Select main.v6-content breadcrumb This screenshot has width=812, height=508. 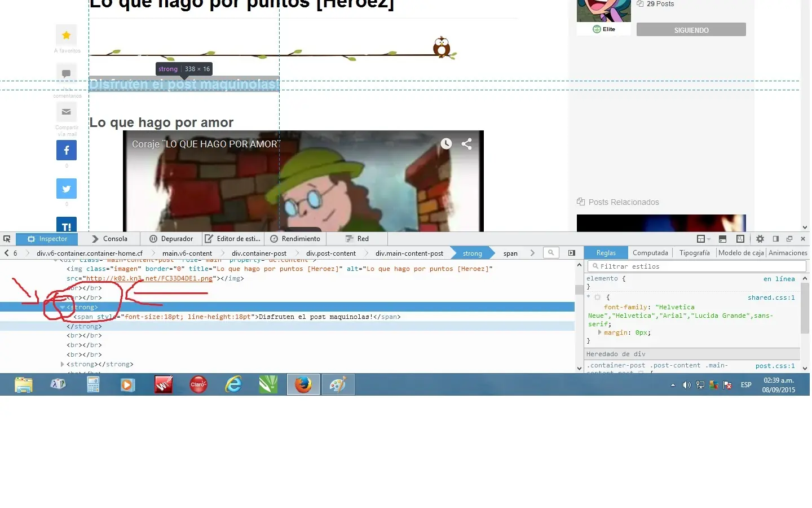[x=187, y=253]
